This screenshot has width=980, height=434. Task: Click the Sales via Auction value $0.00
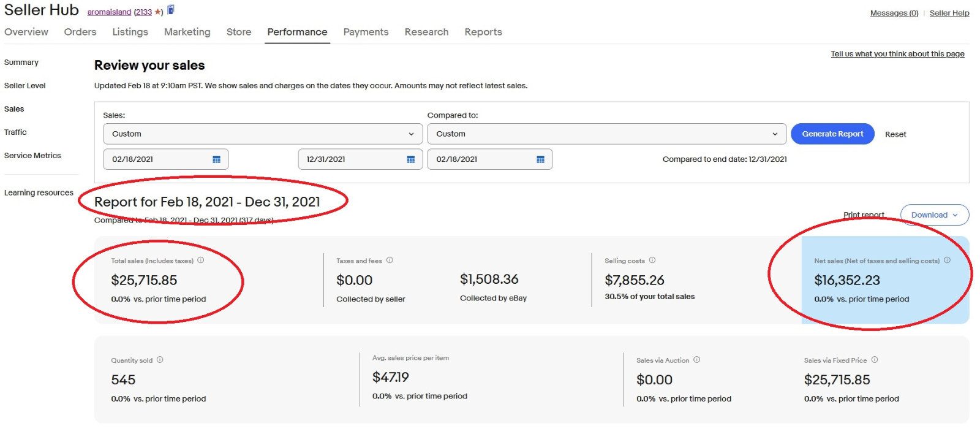click(655, 380)
